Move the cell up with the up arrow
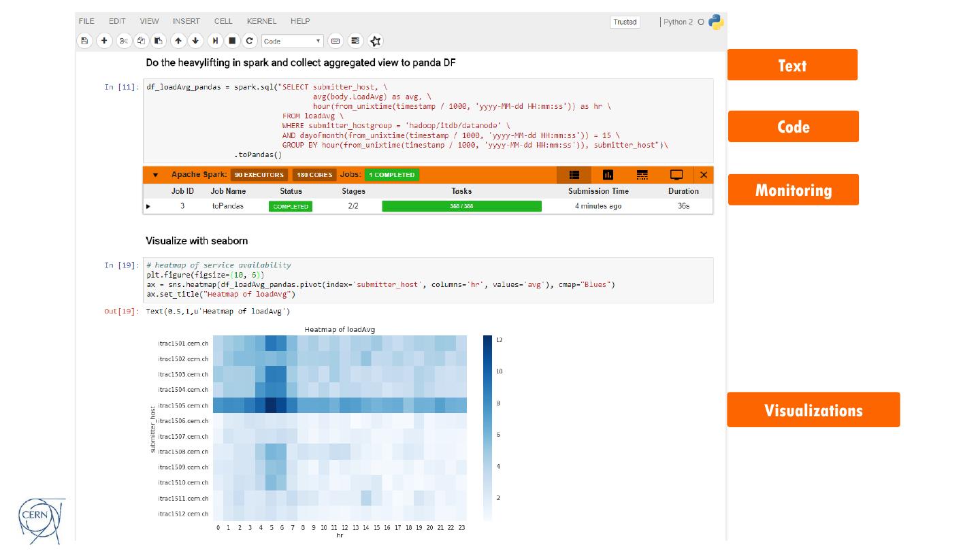The image size is (980, 551). [x=178, y=41]
